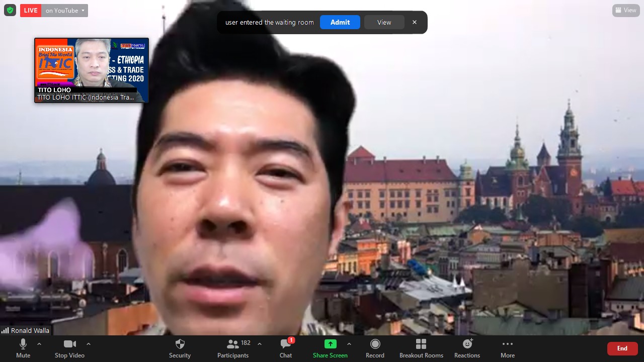
Task: Mute the microphone
Action: click(x=23, y=348)
